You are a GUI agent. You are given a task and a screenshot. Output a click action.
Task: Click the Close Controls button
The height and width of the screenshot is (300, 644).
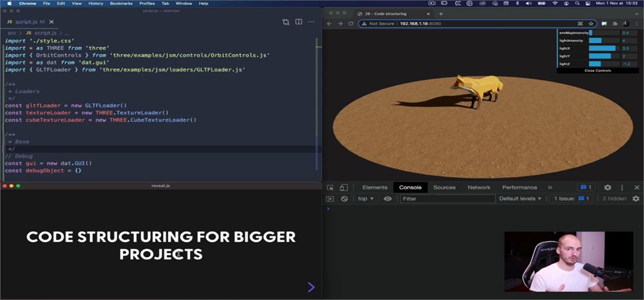click(598, 71)
